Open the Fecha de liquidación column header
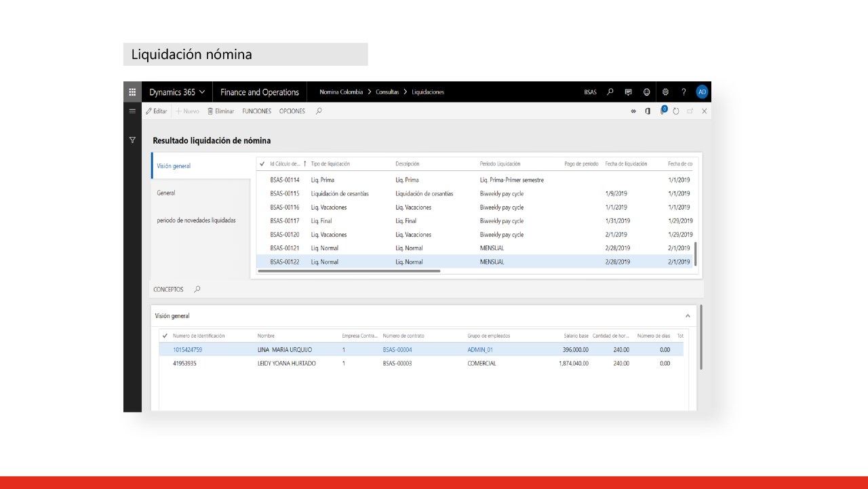 627,163
